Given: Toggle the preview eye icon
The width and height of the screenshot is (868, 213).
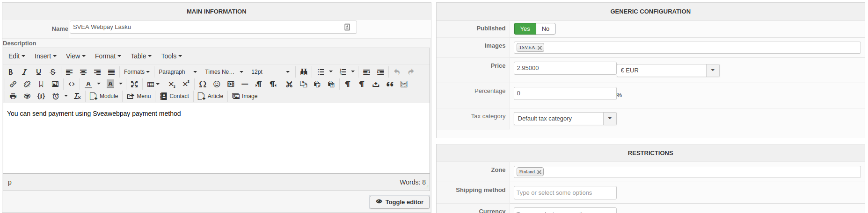Looking at the screenshot, I should (27, 96).
